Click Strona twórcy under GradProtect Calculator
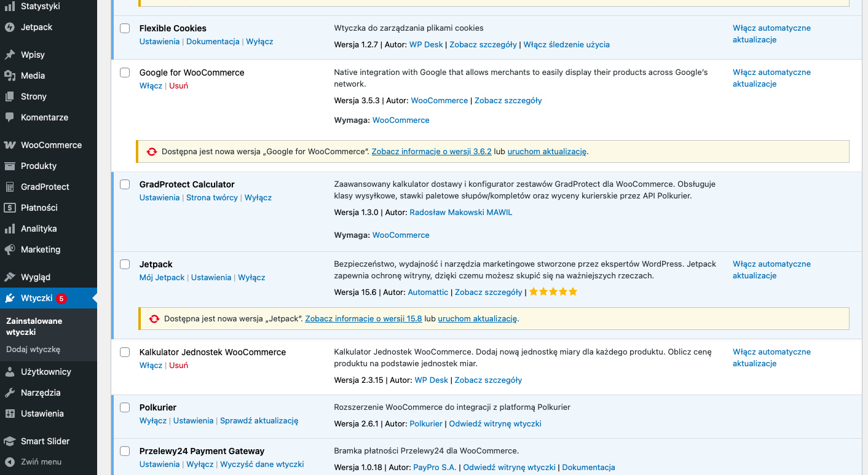Viewport: 868px width, 475px height. pos(212,198)
